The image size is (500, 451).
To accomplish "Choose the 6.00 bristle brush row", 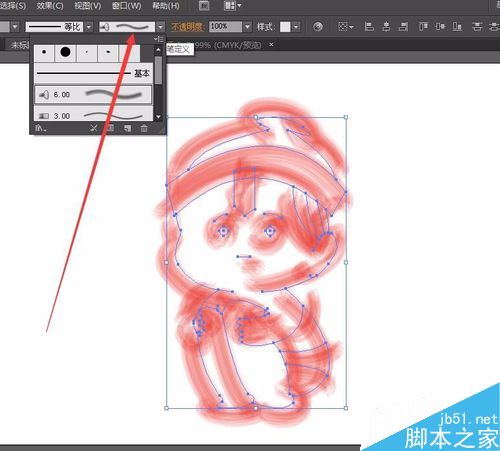I will pyautogui.click(x=93, y=95).
